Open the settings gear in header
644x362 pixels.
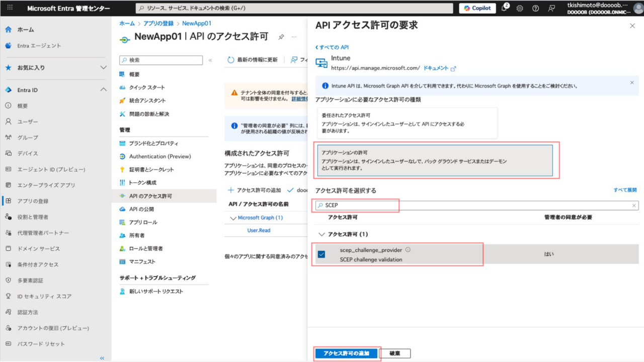[520, 9]
